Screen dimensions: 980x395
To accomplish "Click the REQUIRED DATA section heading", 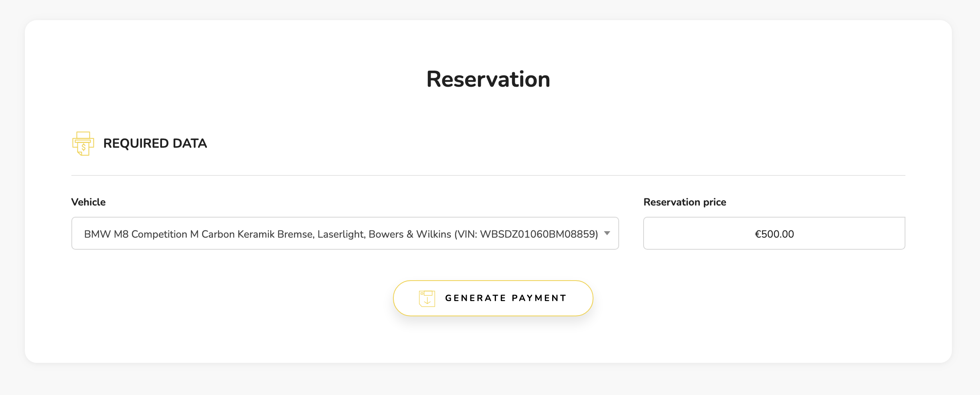I will click(x=155, y=143).
